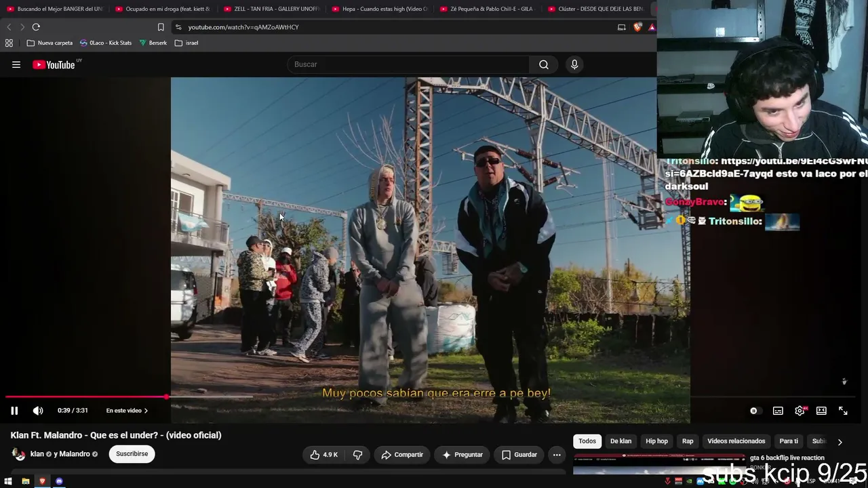
Task: Open File Explorer from taskbar
Action: [25, 481]
